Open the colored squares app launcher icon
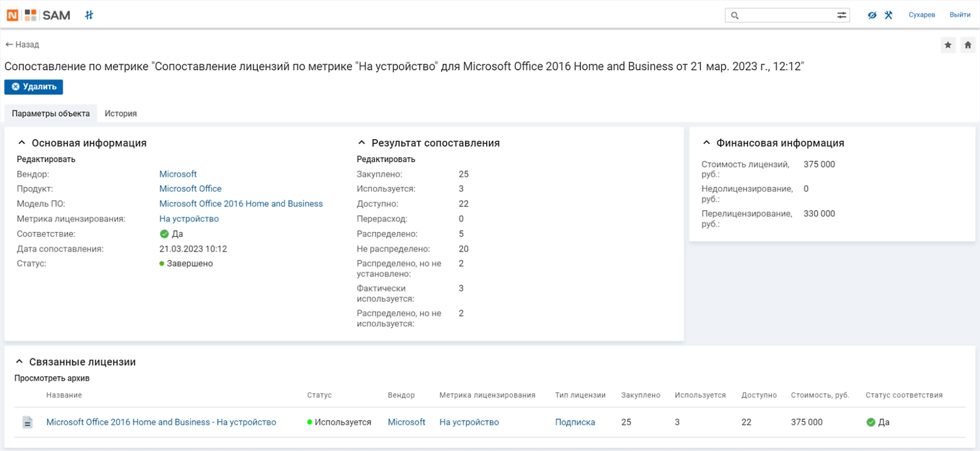Image resolution: width=980 pixels, height=451 pixels. [31, 15]
